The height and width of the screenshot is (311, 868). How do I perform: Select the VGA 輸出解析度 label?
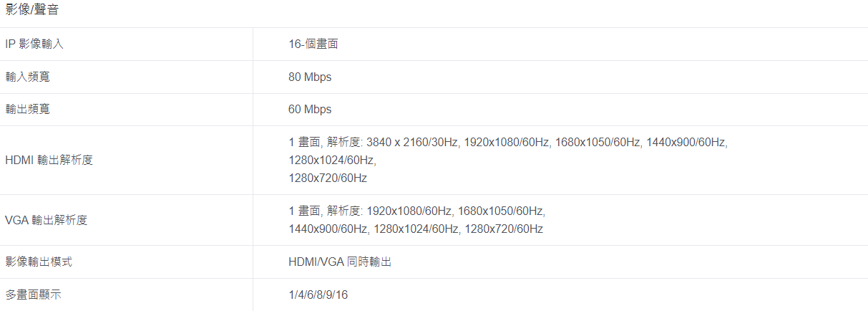coord(47,220)
